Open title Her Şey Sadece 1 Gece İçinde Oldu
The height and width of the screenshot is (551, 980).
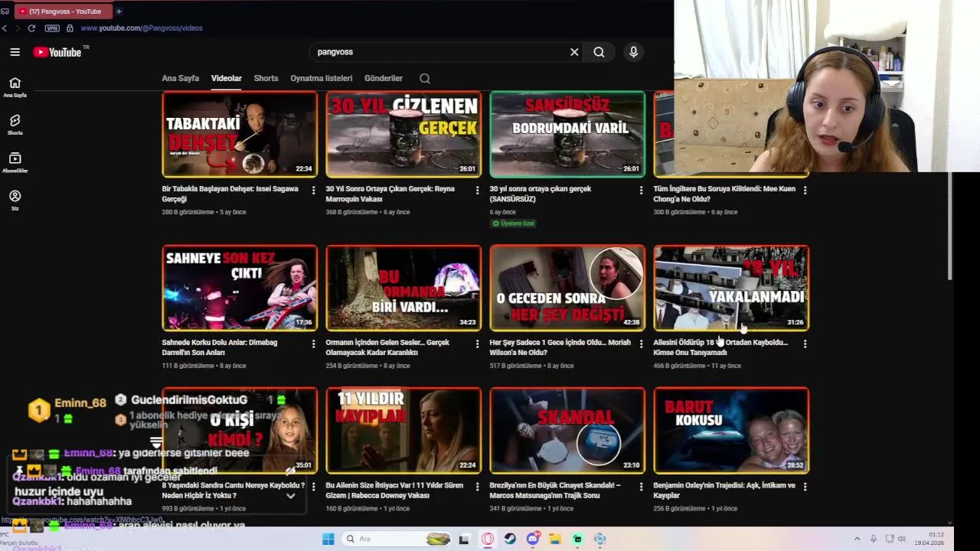(560, 347)
